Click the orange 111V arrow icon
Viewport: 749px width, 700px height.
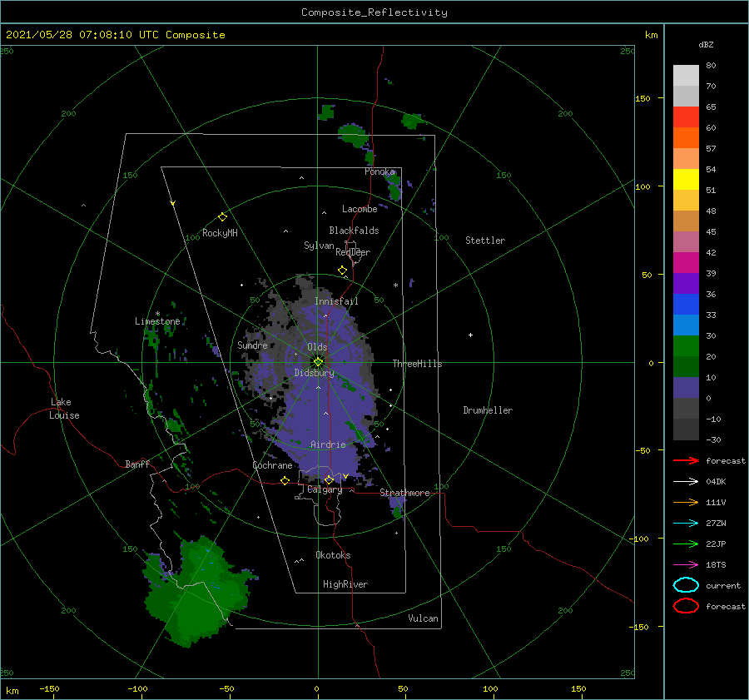(x=686, y=502)
